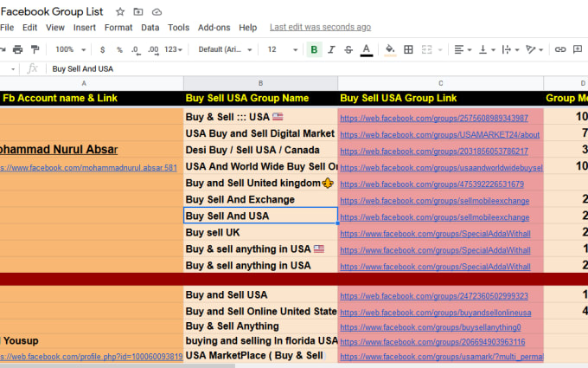Viewport: 588px width, 368px height.
Task: Click the Print icon
Action: pyautogui.click(x=17, y=49)
